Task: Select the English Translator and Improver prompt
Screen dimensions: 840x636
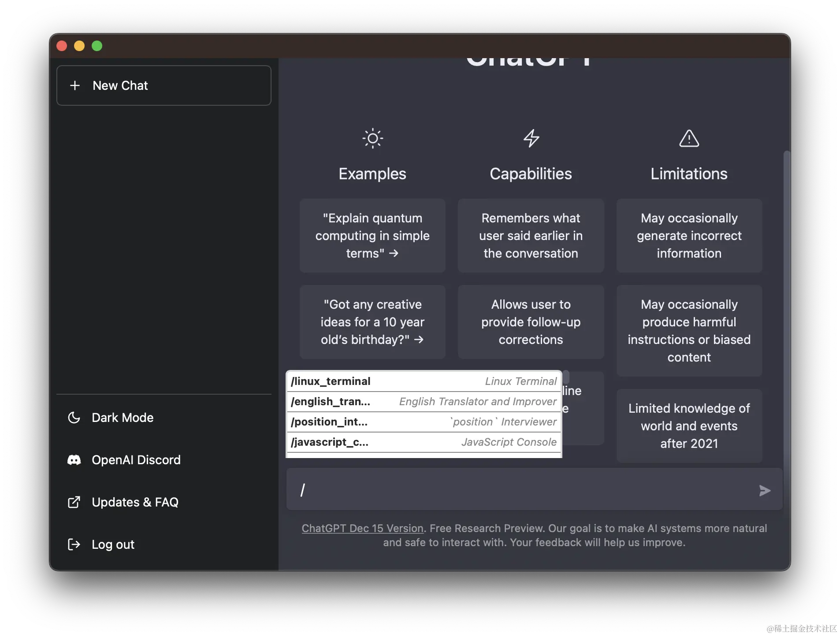Action: click(424, 402)
